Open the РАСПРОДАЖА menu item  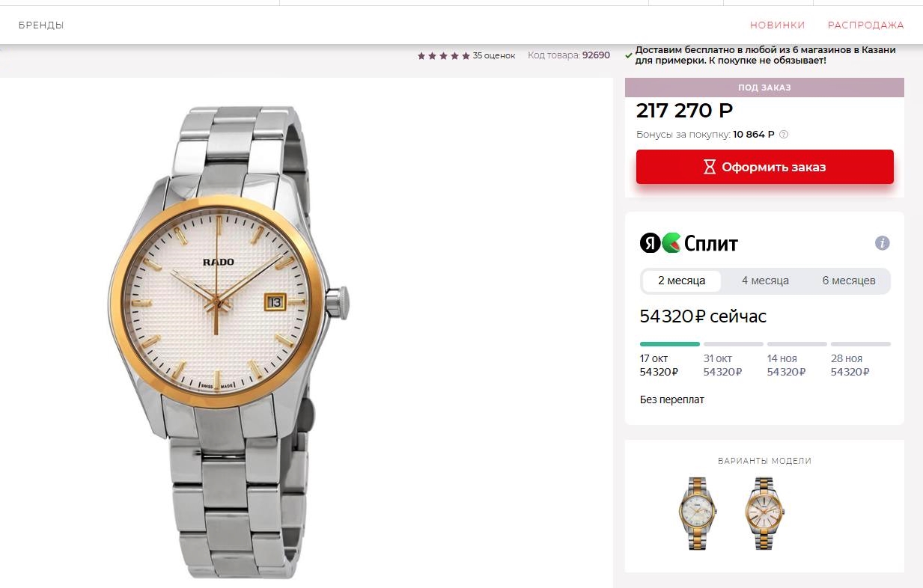865,25
